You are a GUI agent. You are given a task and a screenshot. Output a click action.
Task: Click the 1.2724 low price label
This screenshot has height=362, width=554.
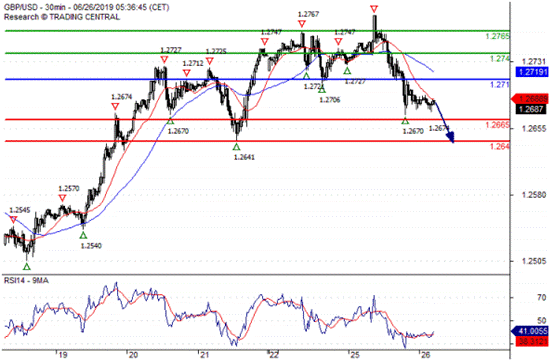pos(314,86)
